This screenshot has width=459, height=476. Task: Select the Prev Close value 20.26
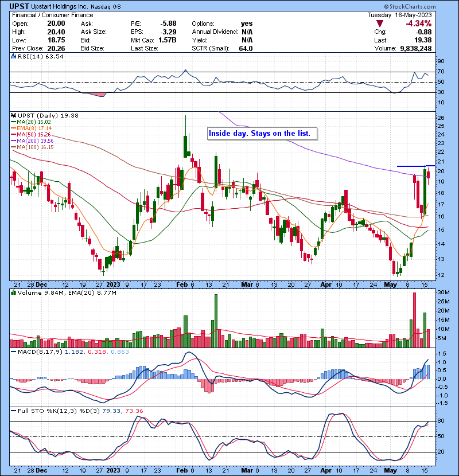(x=56, y=48)
